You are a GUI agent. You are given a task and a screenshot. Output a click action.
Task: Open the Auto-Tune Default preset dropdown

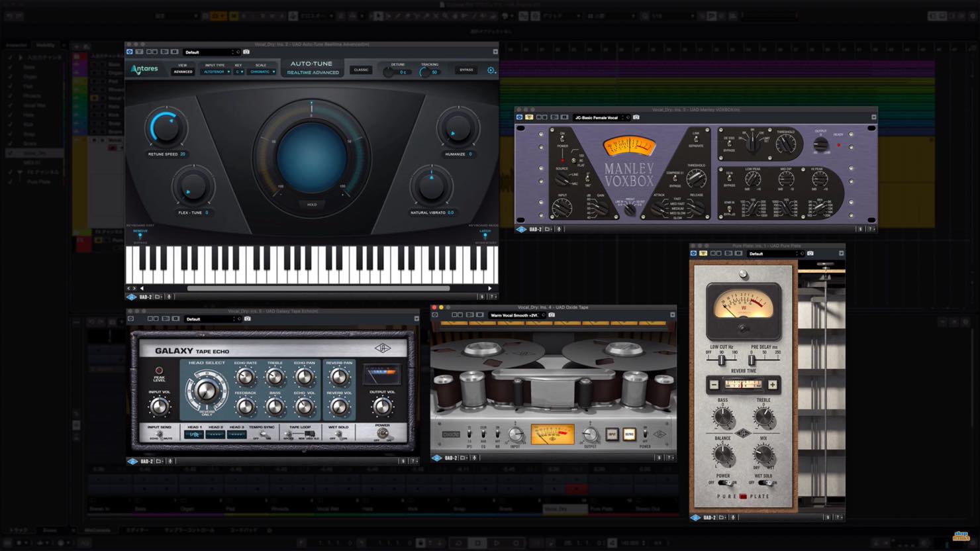click(x=212, y=52)
